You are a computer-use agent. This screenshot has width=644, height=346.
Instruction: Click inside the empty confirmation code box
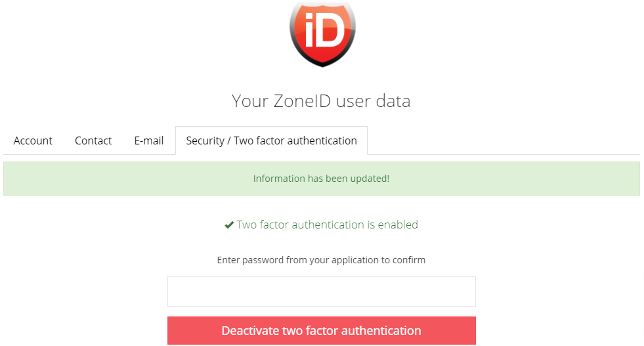(322, 292)
